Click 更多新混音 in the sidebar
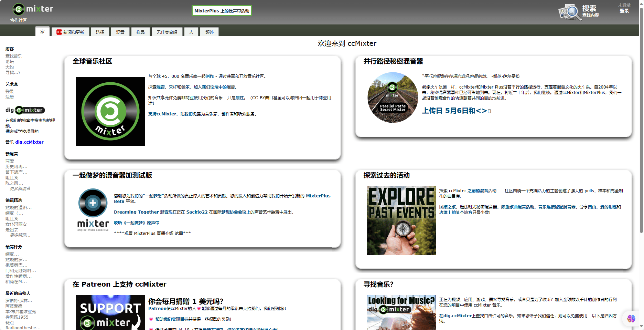Screen dimensions: 644x330 coord(20,188)
